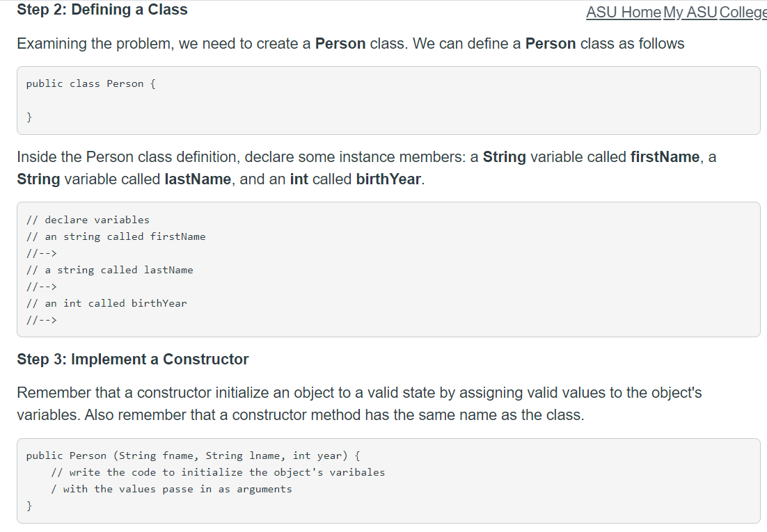The height and width of the screenshot is (532, 767).
Task: Select the firstName comment in the code
Action: click(x=116, y=236)
